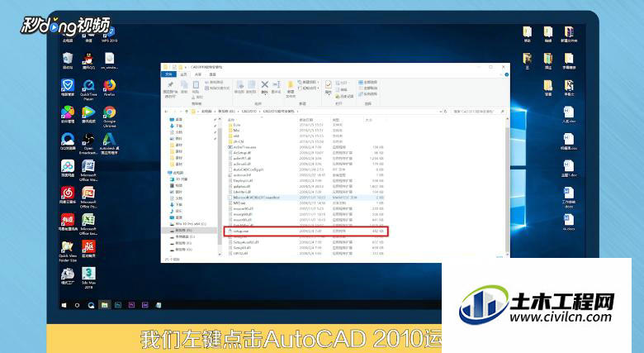Select Music under This PC

[x=177, y=211]
